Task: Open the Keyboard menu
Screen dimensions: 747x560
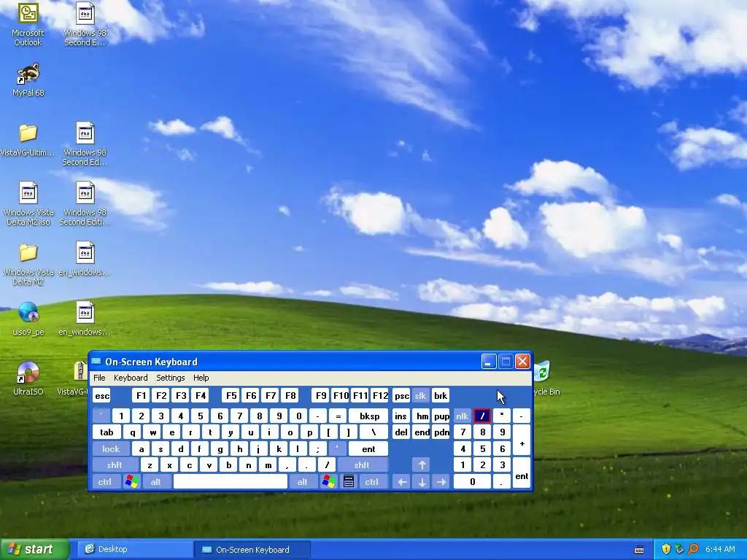Action: (x=131, y=378)
